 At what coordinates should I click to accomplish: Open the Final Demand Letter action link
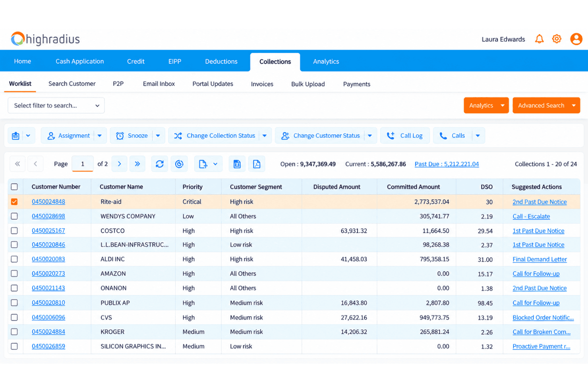point(540,259)
